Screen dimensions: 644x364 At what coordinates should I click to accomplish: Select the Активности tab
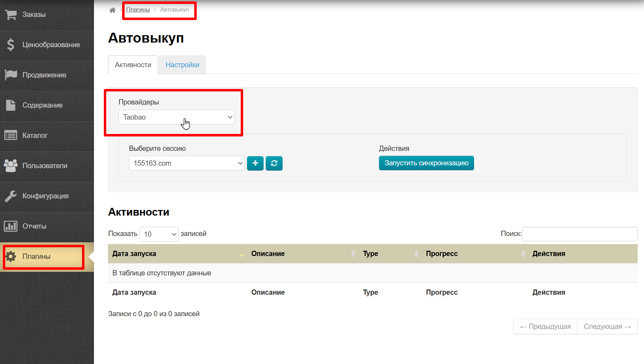point(133,65)
